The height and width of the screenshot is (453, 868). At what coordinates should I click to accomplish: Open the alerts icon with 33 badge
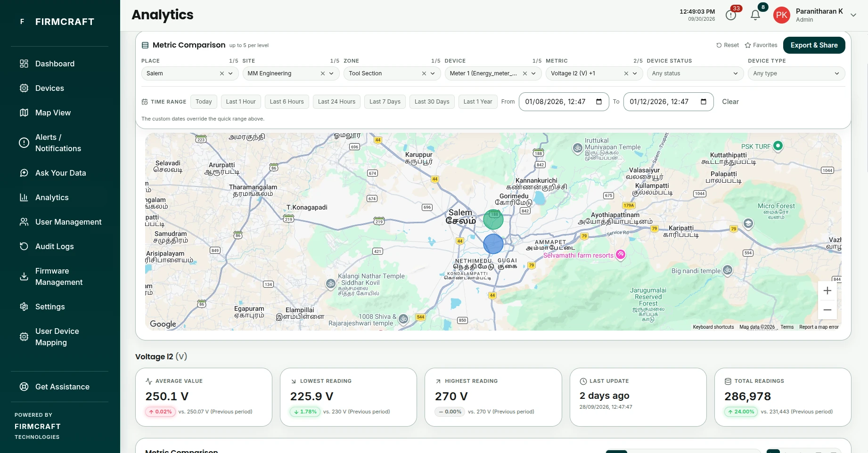[x=731, y=15]
